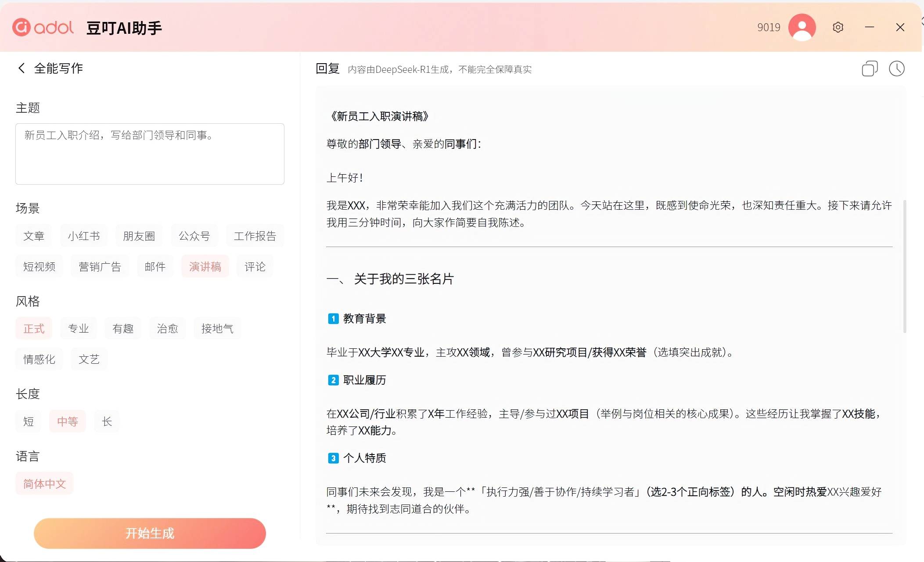Open settings gear icon
The height and width of the screenshot is (562, 924).
click(838, 27)
